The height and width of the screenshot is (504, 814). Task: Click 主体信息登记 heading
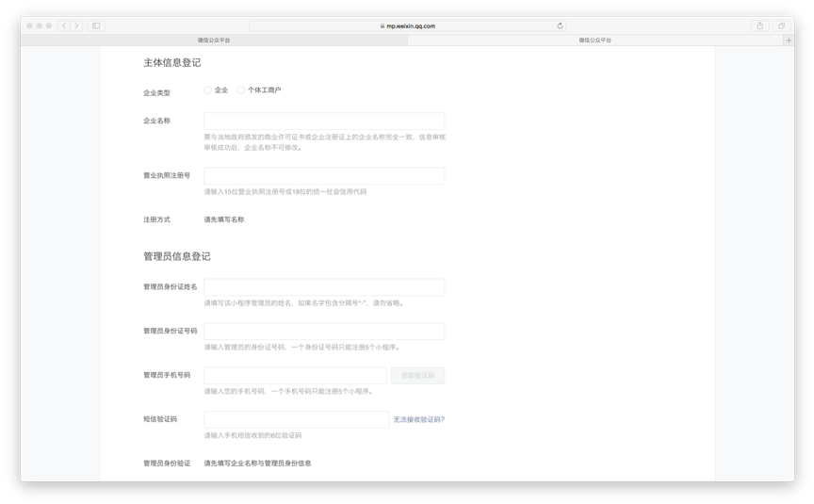click(171, 63)
